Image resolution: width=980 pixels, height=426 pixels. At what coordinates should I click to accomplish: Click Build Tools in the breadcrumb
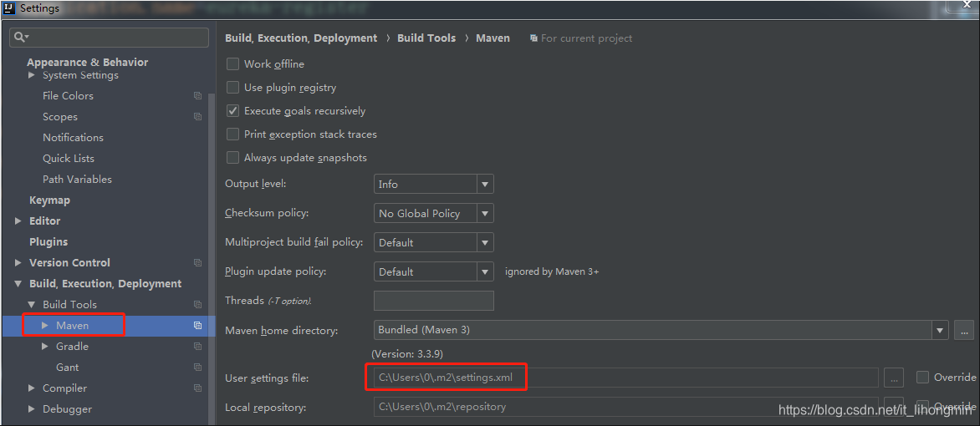(426, 38)
